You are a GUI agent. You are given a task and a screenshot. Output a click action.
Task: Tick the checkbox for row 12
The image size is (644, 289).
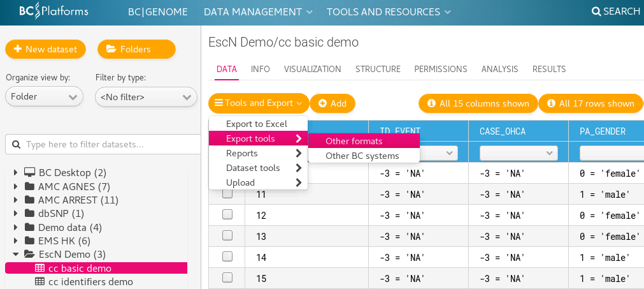[227, 214]
